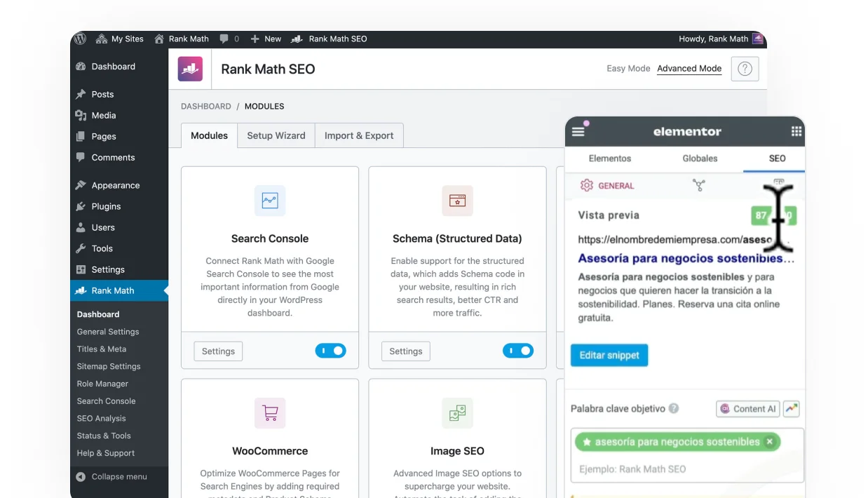Click the Search Console module icon

[x=270, y=201]
